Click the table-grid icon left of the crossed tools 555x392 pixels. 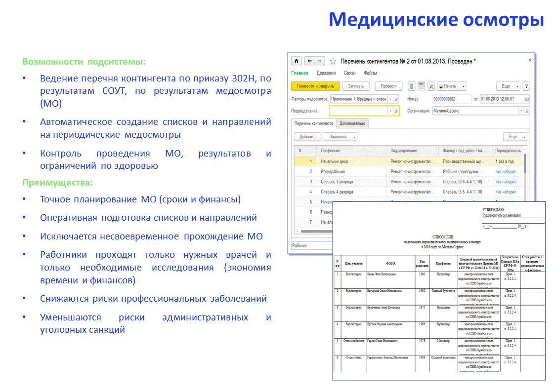coord(421,86)
